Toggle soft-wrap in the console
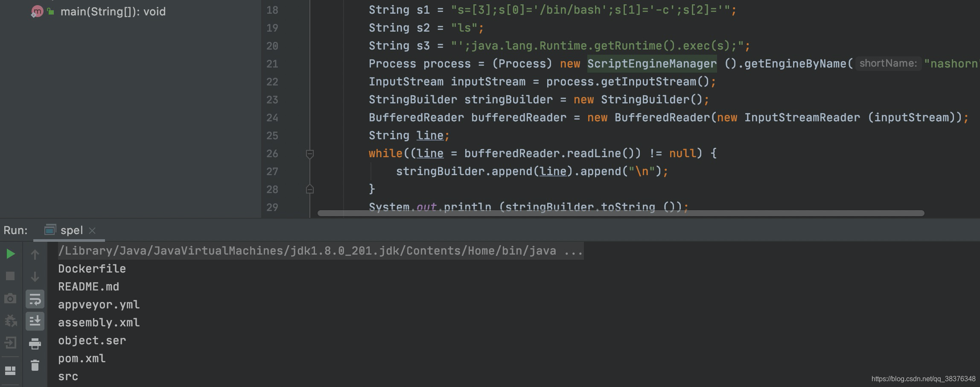Viewport: 980px width, 387px height. point(34,299)
